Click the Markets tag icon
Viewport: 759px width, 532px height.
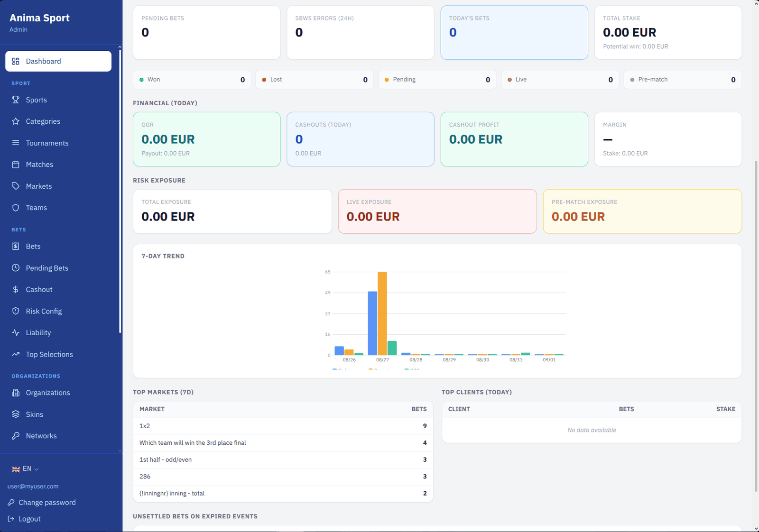16,186
